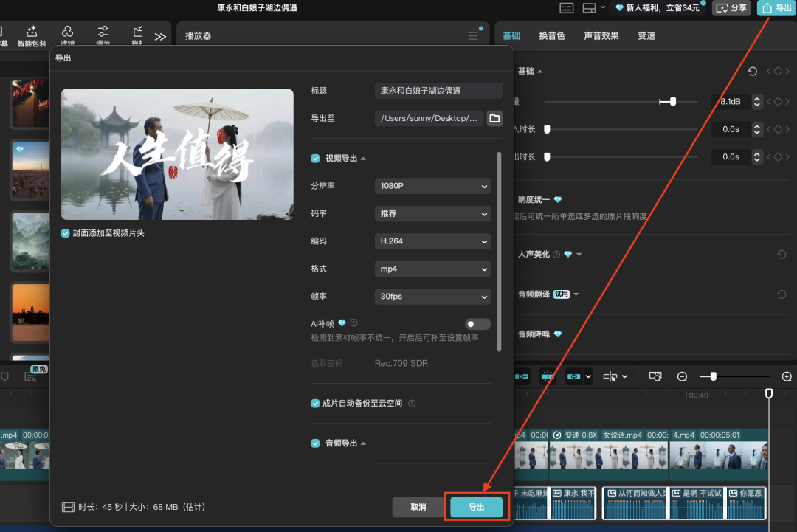Zoom in the timeline with the plus magnifier
The height and width of the screenshot is (532, 797).
click(787, 376)
